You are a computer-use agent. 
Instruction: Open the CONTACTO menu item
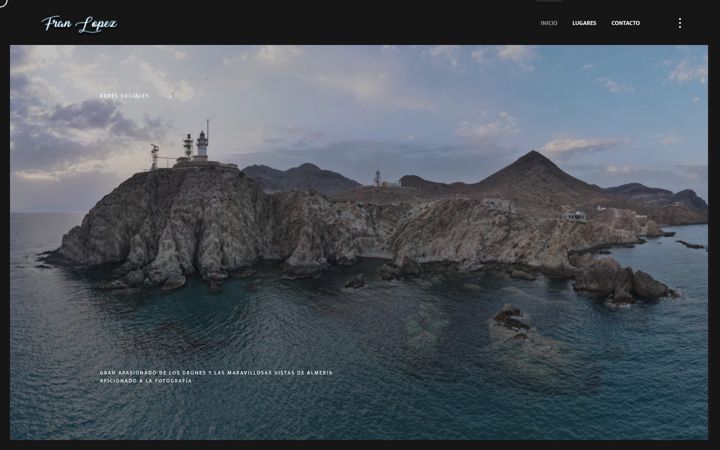[625, 23]
